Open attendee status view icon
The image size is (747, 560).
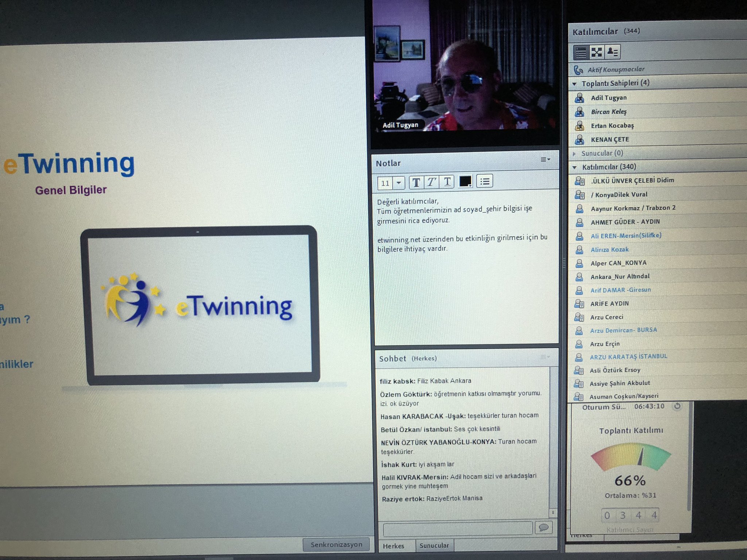(612, 52)
